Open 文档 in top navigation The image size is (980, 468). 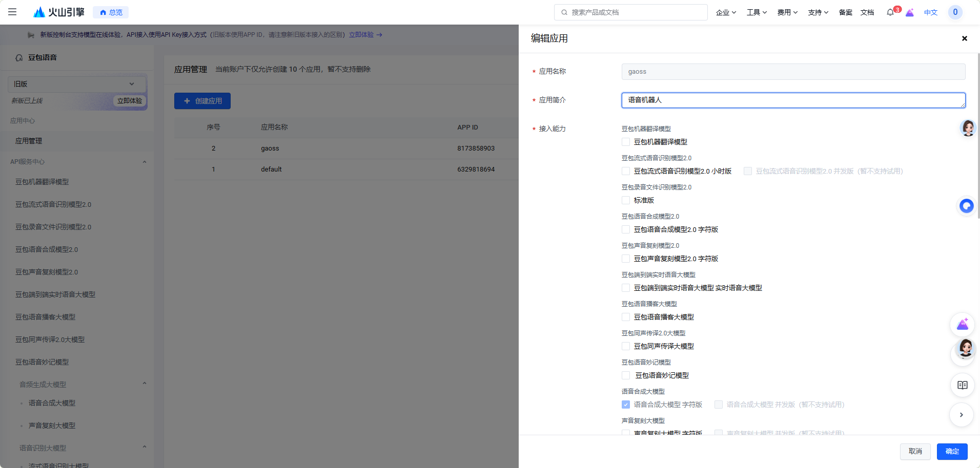click(x=867, y=12)
